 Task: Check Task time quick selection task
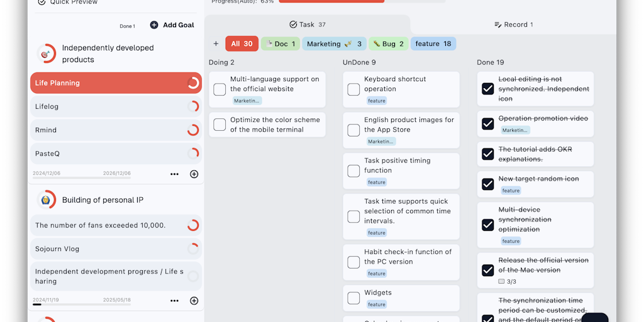[x=353, y=216]
